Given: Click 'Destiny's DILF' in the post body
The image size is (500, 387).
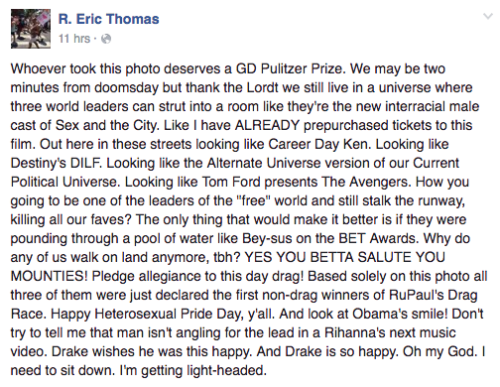Looking at the screenshot, I should [56, 163].
